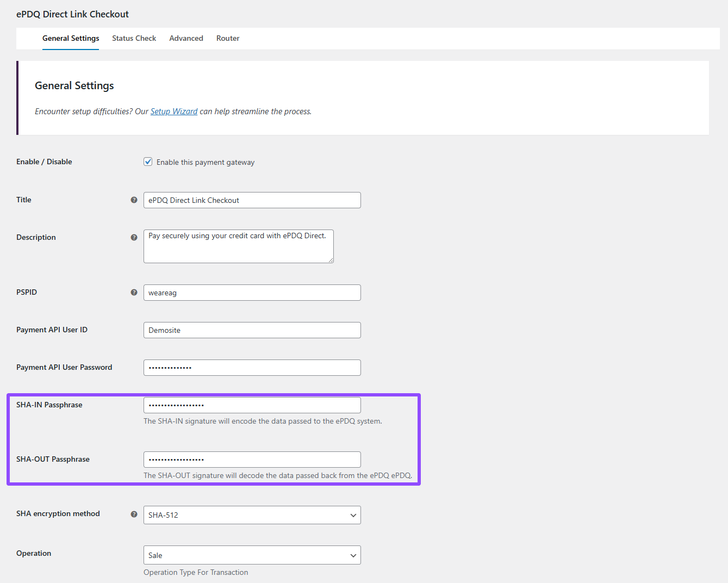Screen dimensions: 728x583
Task: Click the 'Enable / Disable' label
Action: click(44, 162)
